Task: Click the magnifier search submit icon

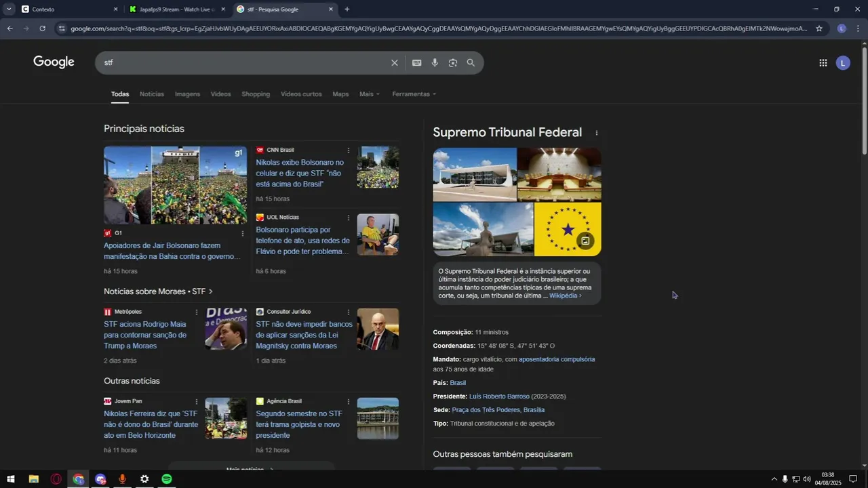Action: (x=471, y=63)
